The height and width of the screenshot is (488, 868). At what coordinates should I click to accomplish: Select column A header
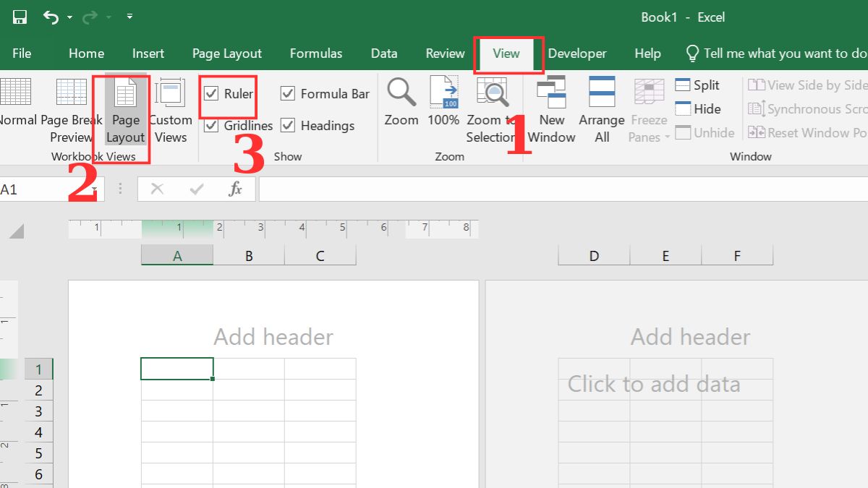177,255
